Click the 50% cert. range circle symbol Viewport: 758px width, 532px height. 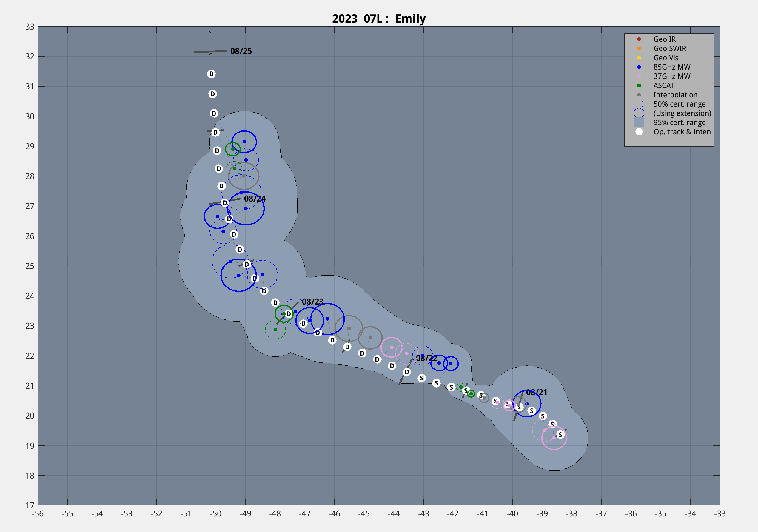tap(639, 104)
